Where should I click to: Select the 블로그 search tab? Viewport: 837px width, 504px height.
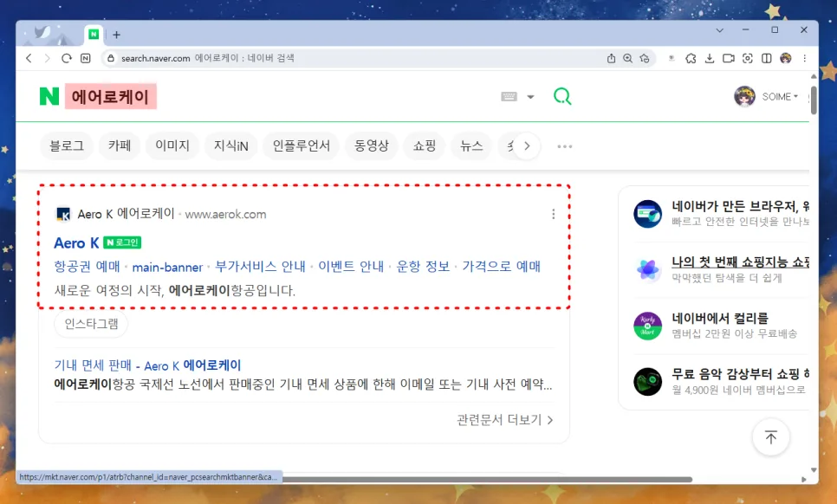[x=67, y=146]
